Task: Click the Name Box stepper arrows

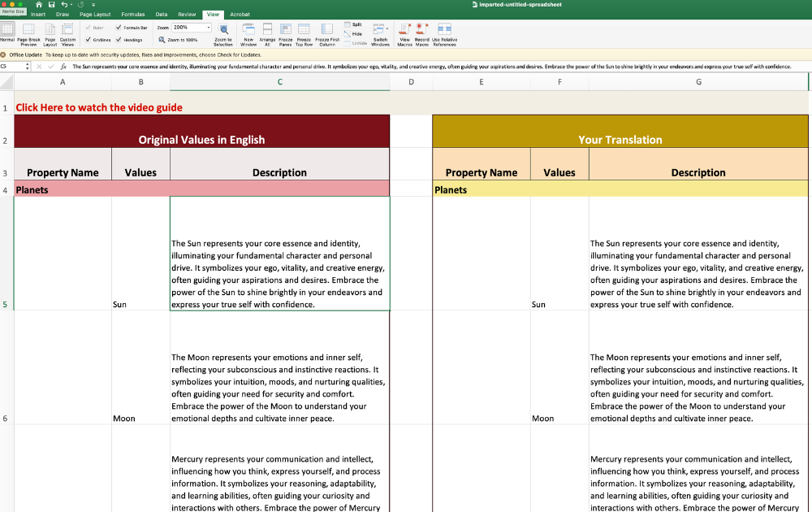Action: pos(28,67)
